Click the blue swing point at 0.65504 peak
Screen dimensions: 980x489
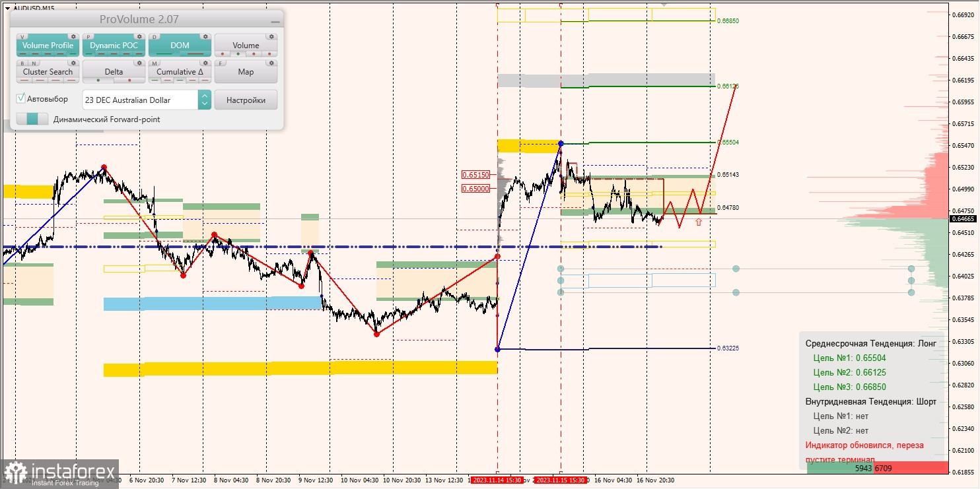click(561, 143)
